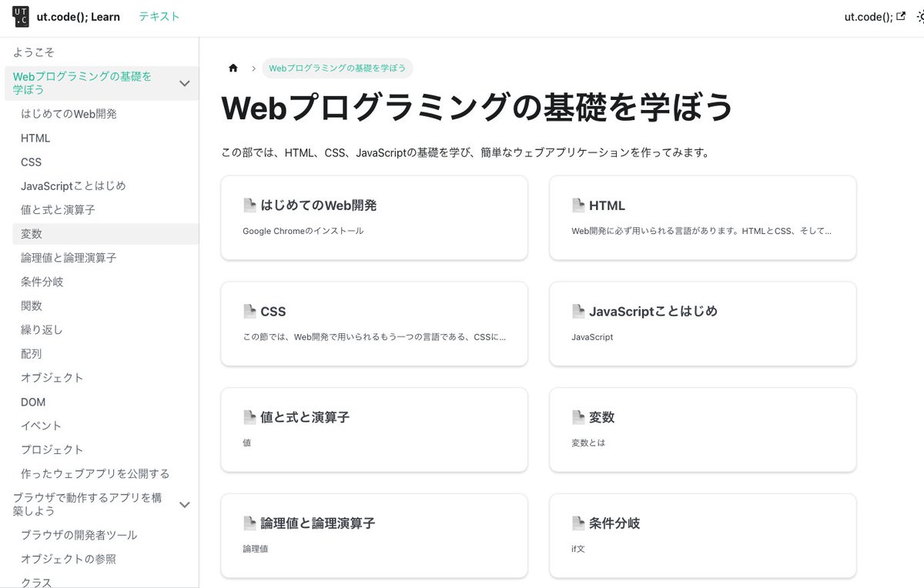
Task: Click the if文 card description
Action: (x=578, y=549)
